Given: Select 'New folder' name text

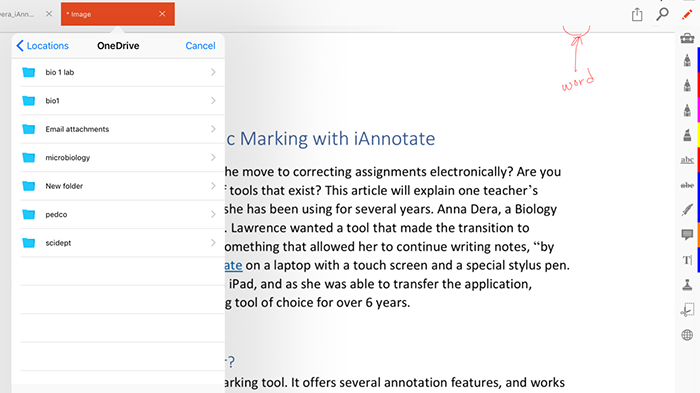Looking at the screenshot, I should [x=64, y=186].
